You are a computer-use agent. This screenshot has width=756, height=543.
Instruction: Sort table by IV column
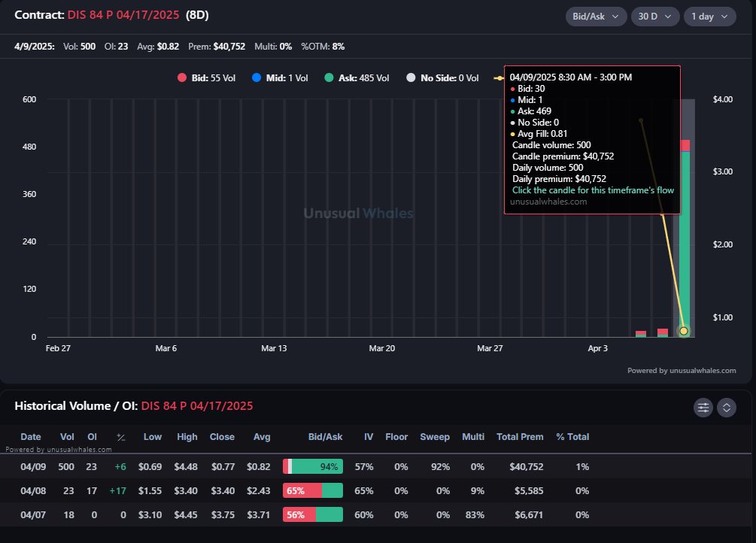click(369, 437)
